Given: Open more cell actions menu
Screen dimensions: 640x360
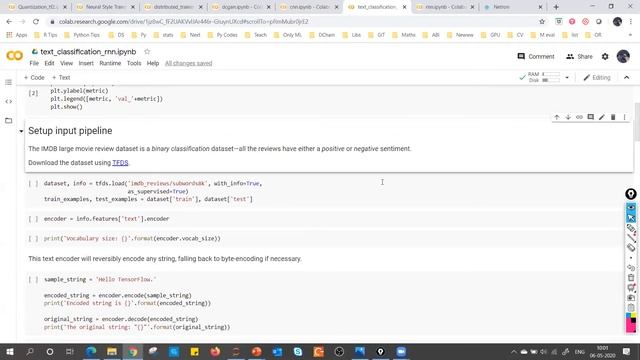Looking at the screenshot, I should click(624, 117).
